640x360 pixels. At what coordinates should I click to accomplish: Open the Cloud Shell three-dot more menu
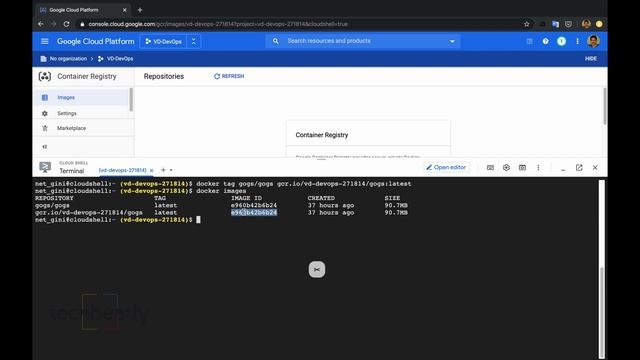tap(538, 168)
